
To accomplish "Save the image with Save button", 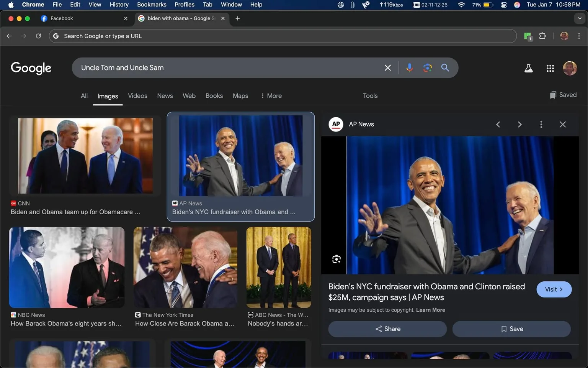I will pyautogui.click(x=511, y=329).
